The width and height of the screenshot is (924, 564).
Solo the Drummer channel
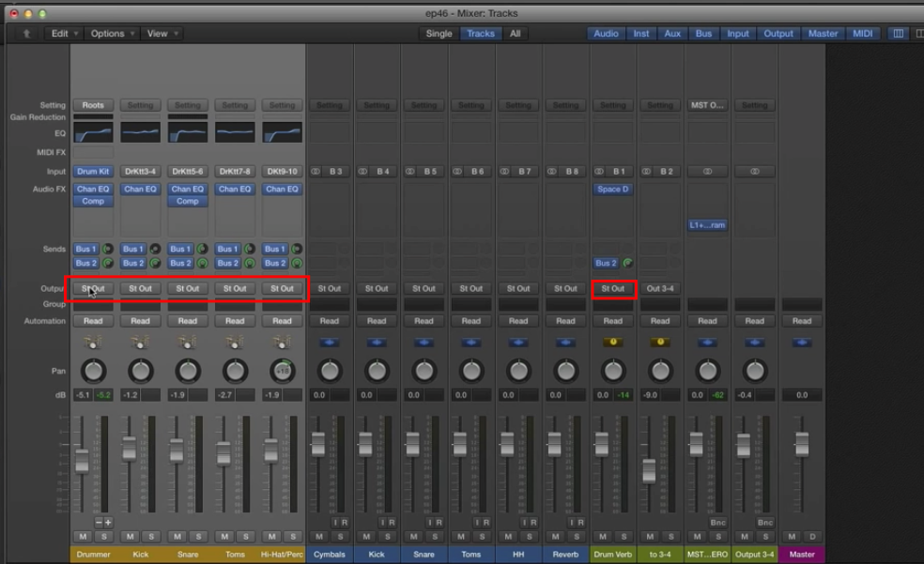(x=104, y=537)
